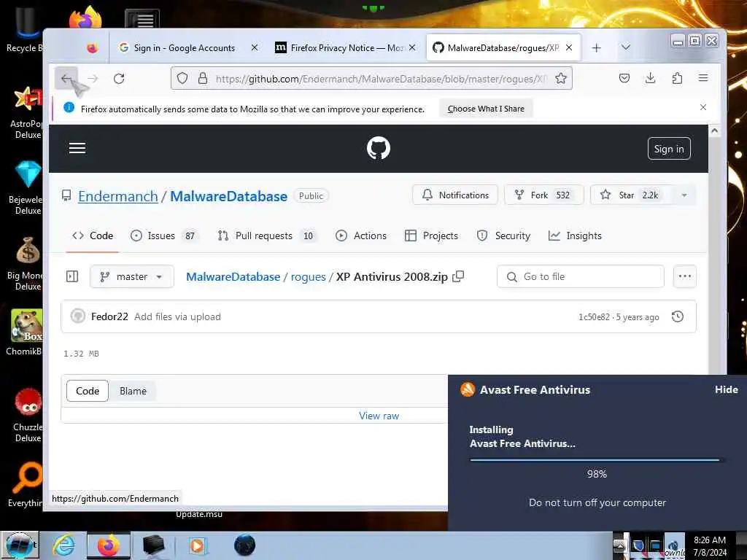Screen dimensions: 747x560
Task: Hide the Avast Free Antivirus popup
Action: tap(726, 389)
